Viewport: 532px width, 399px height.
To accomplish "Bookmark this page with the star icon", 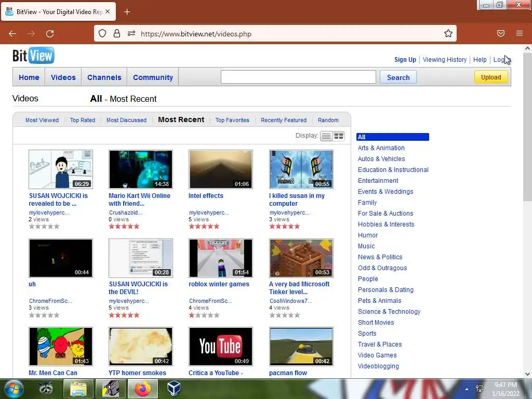I will click(448, 34).
